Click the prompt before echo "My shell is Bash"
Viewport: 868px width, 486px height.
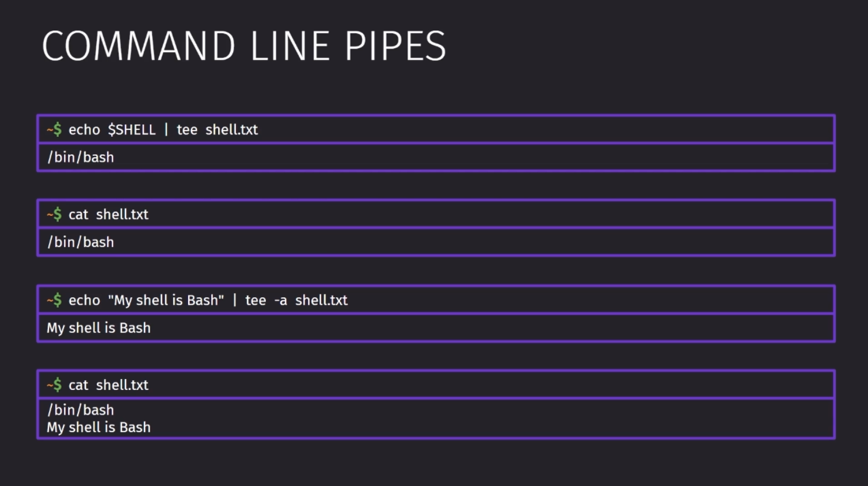[54, 300]
